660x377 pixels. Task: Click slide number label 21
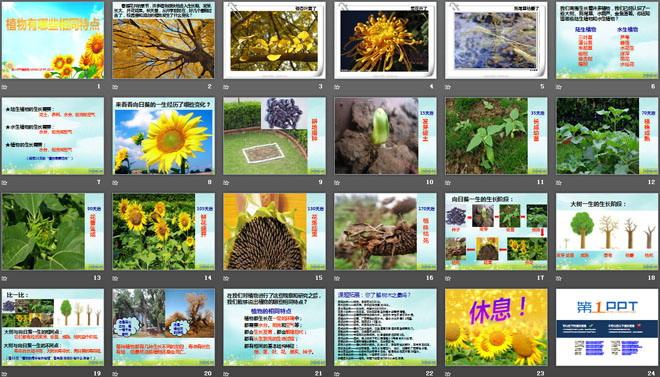click(319, 373)
